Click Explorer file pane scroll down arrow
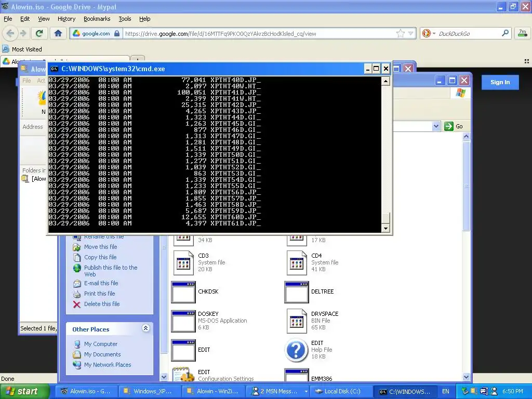 (466, 377)
